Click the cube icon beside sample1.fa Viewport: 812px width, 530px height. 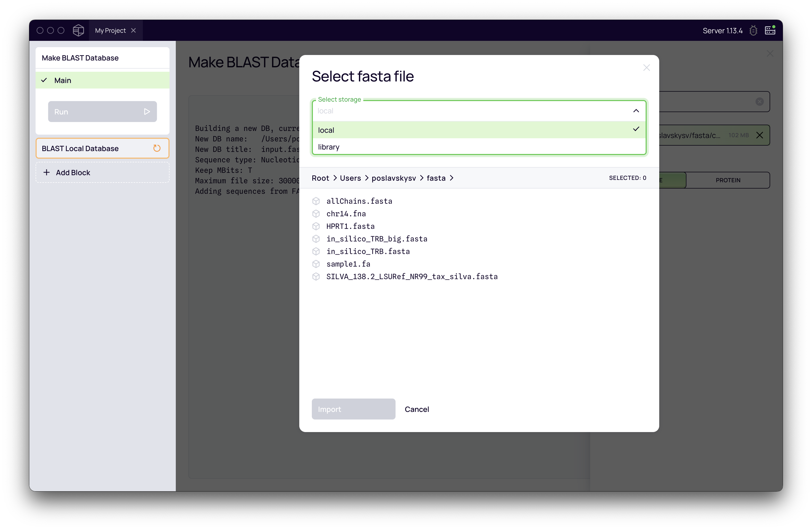(x=316, y=264)
